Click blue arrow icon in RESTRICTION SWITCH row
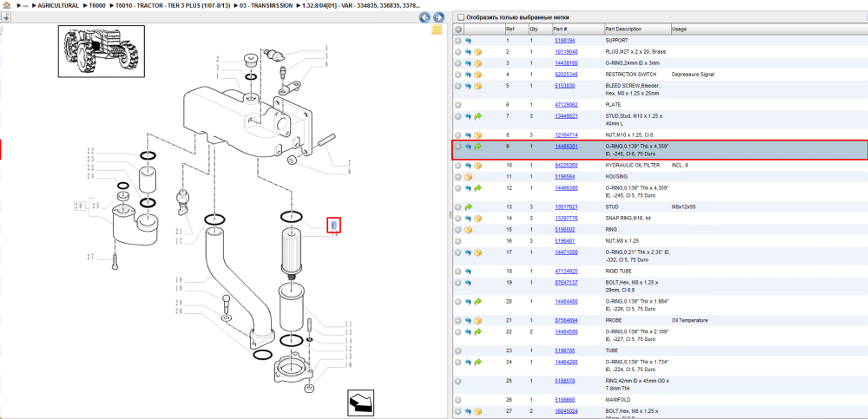The height and width of the screenshot is (419, 868). tap(468, 74)
